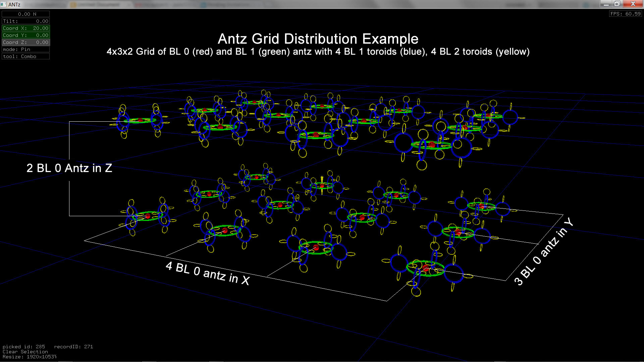This screenshot has width=644, height=362.
Task: Select the compass heading 0.00 N field
Action: 26,14
